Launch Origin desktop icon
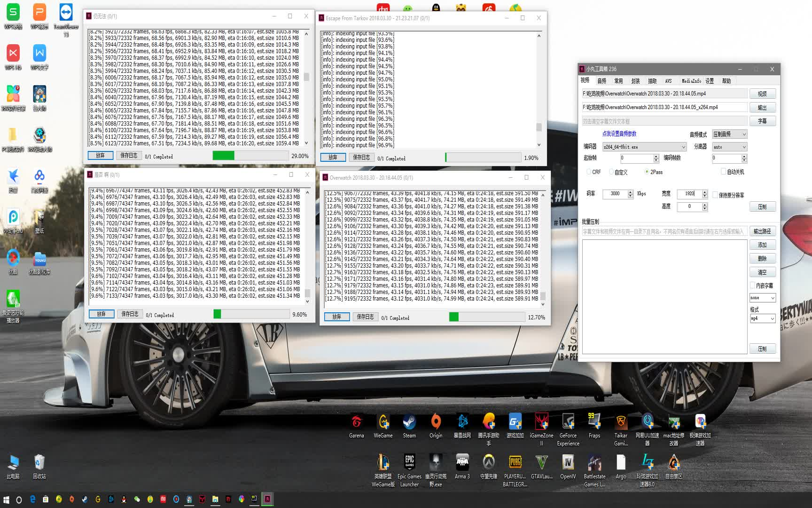 [x=436, y=426]
